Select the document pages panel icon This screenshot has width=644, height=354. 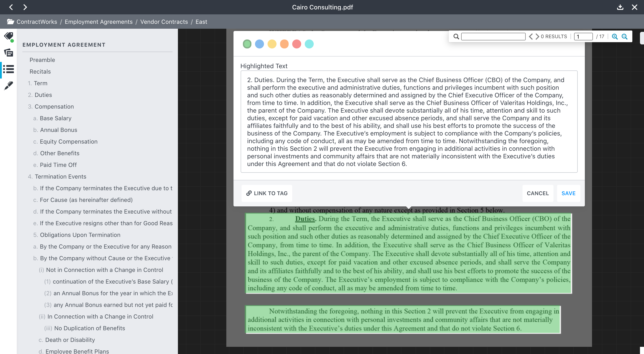coord(8,53)
